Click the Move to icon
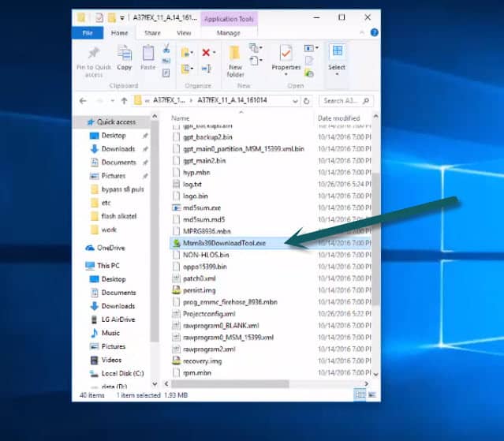 (x=185, y=52)
